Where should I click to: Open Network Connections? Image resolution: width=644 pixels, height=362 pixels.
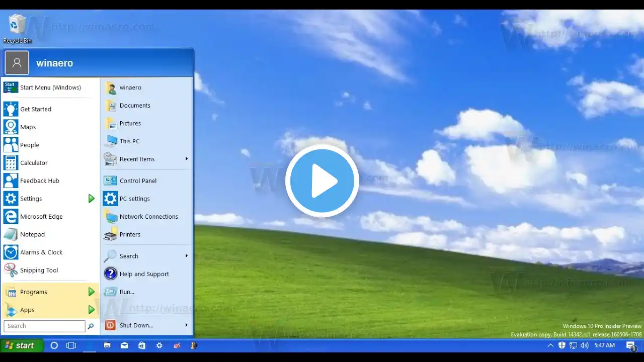coord(147,217)
